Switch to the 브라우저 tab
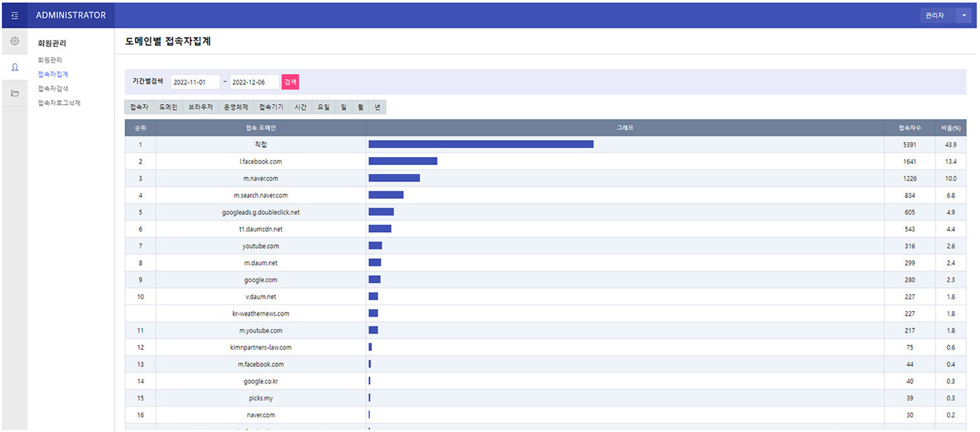The image size is (980, 432). click(x=201, y=108)
